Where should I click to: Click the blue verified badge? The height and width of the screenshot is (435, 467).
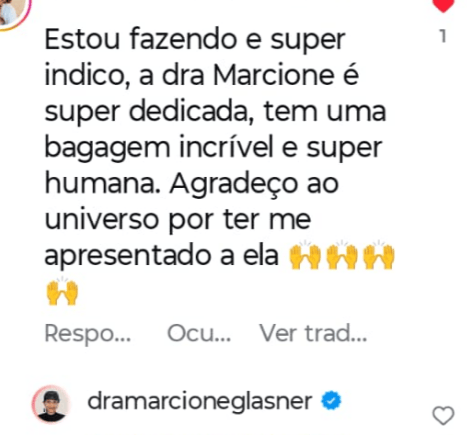click(331, 400)
